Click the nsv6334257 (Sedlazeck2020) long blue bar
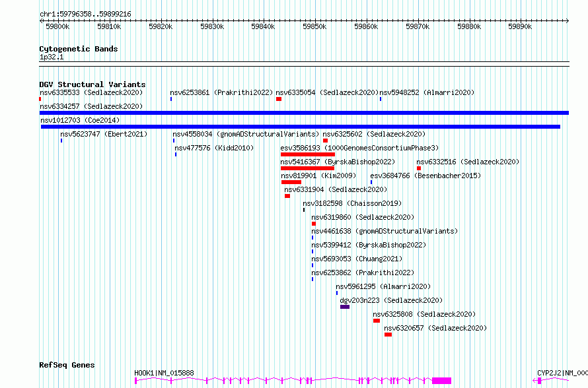This screenshot has height=388, width=588. (x=304, y=113)
